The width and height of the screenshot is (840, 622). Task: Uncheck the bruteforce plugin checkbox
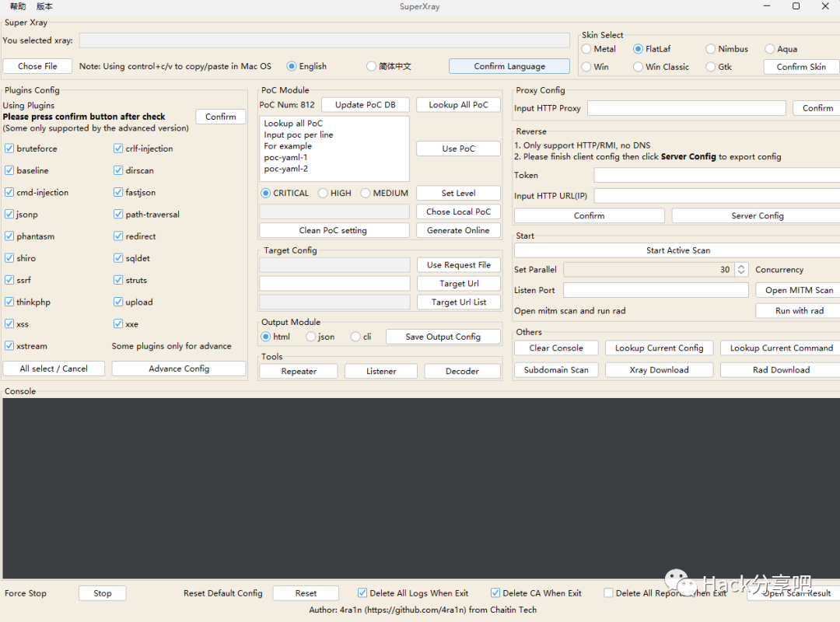9,149
